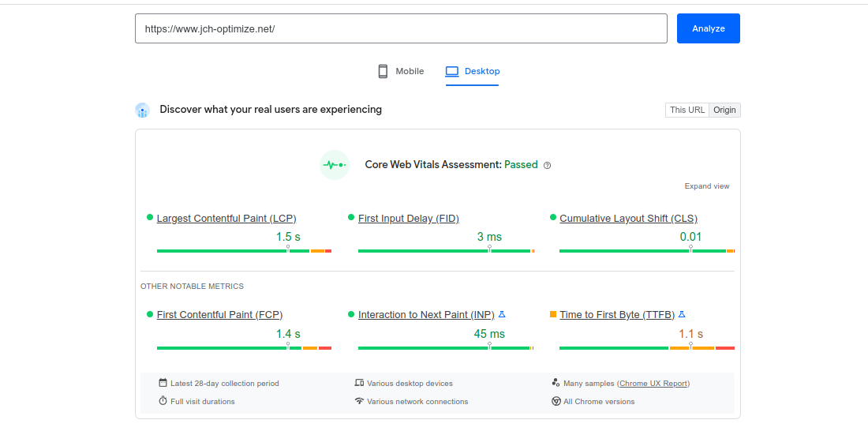The width and height of the screenshot is (868, 431).
Task: Click the Core Web Vitals pulse icon
Action: (335, 165)
